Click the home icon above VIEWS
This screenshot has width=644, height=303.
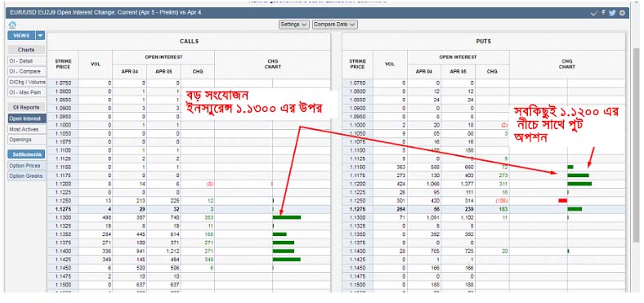[x=12, y=25]
